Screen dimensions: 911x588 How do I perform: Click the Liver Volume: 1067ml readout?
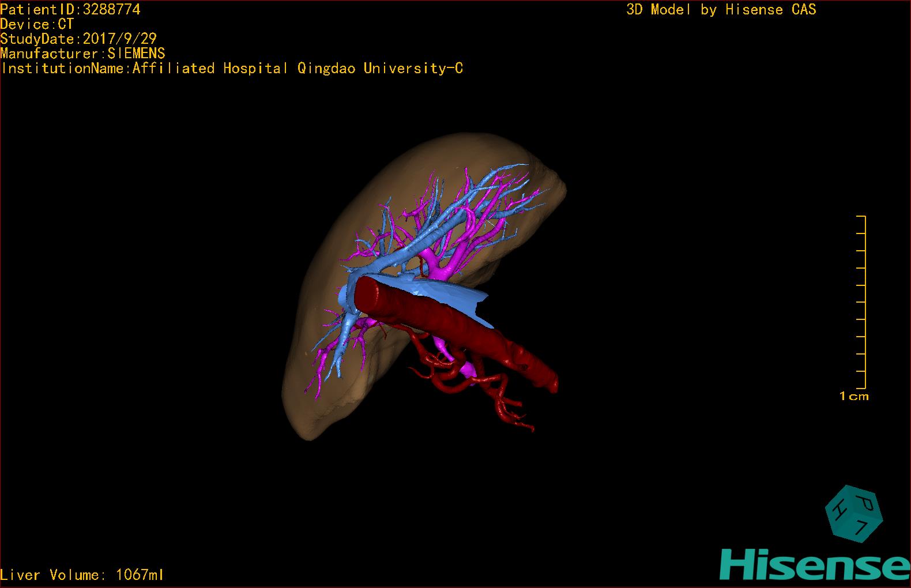[x=82, y=575]
